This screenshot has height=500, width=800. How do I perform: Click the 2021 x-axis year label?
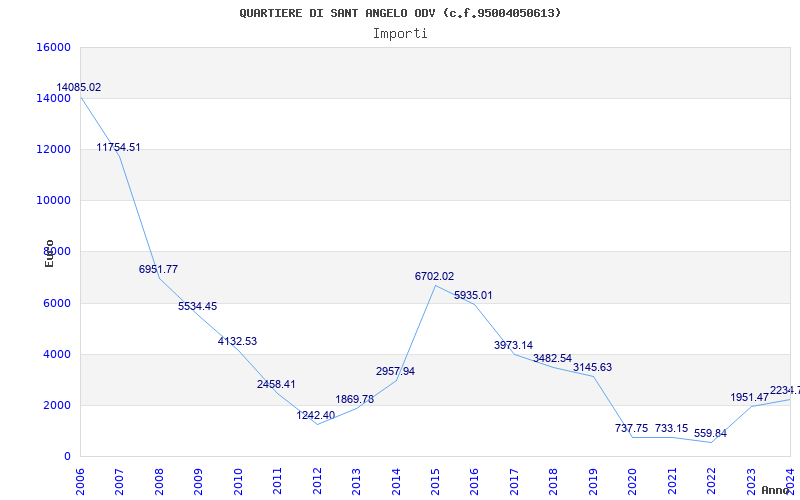672,481
